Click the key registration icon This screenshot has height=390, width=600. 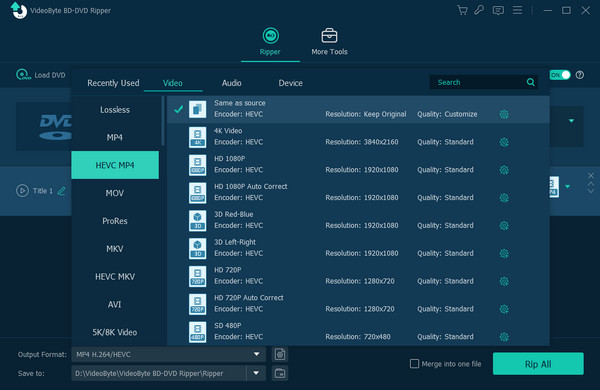pos(479,10)
